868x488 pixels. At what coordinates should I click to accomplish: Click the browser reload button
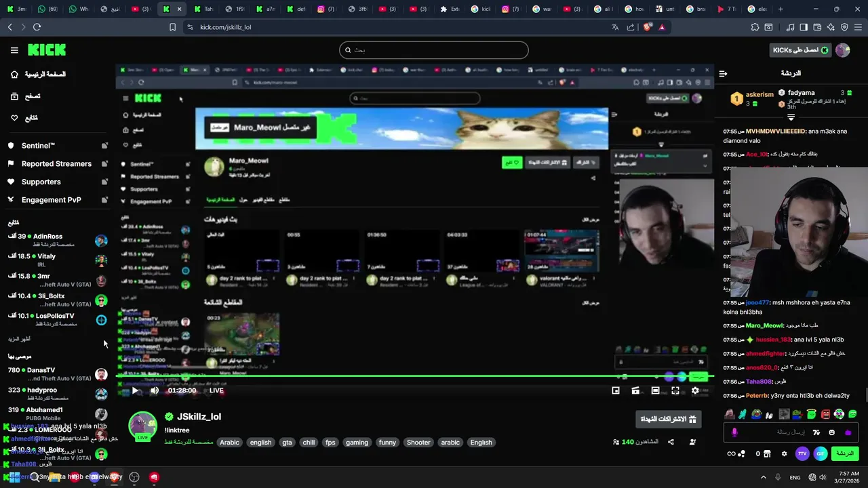click(37, 27)
